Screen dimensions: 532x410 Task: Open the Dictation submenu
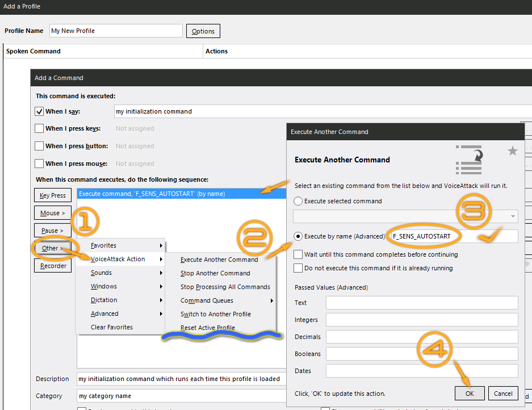point(104,300)
